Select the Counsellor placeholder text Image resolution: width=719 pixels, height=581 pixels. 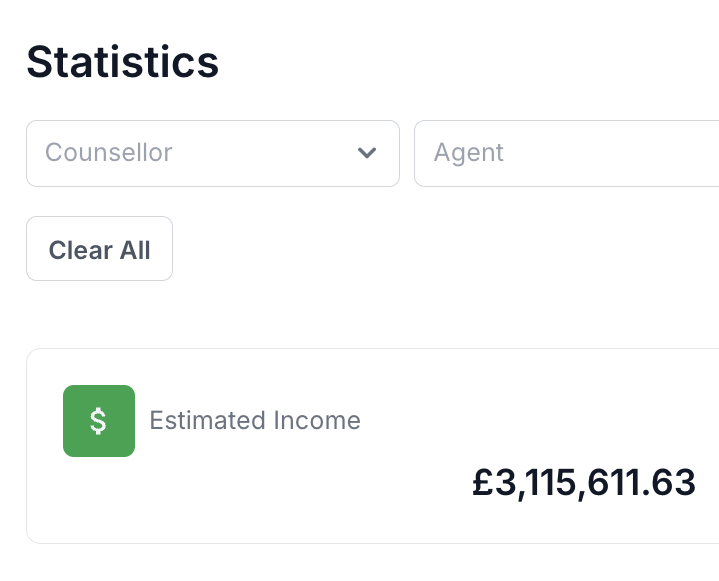point(109,152)
